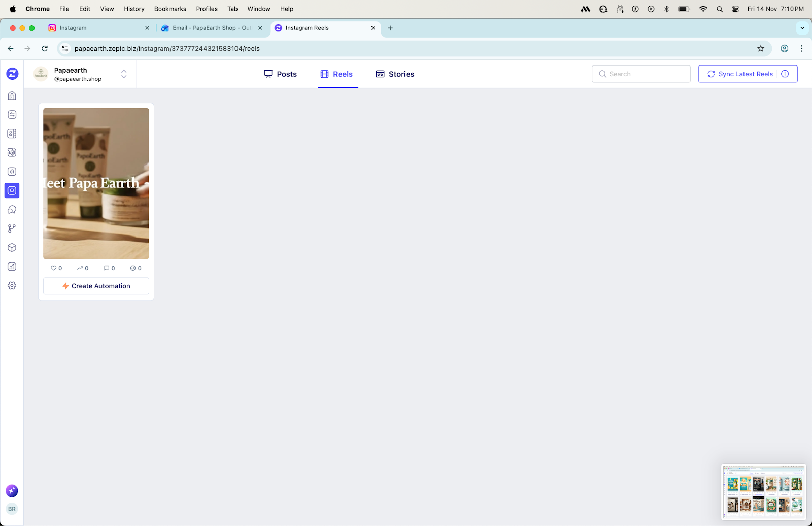
Task: Open the settings gear in the sidebar
Action: [x=12, y=286]
